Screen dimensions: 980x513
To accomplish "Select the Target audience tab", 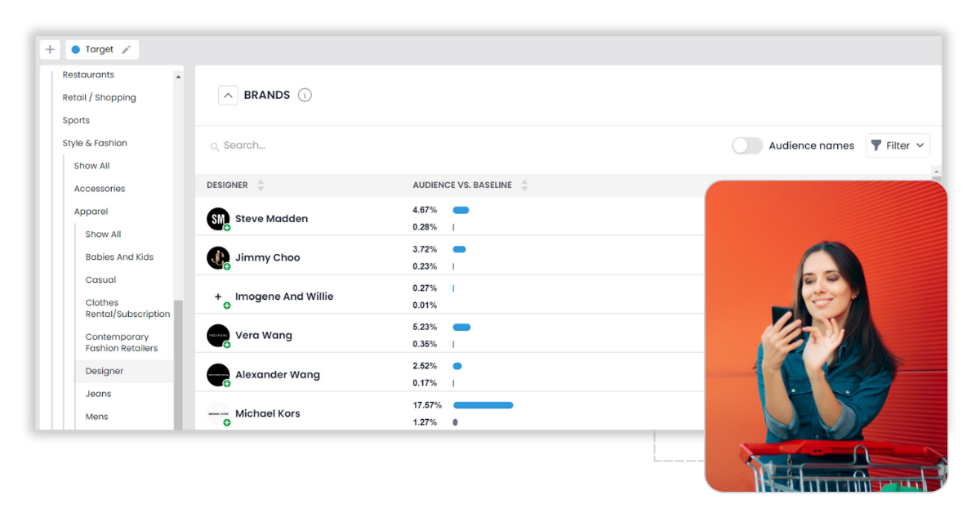I will [x=101, y=50].
